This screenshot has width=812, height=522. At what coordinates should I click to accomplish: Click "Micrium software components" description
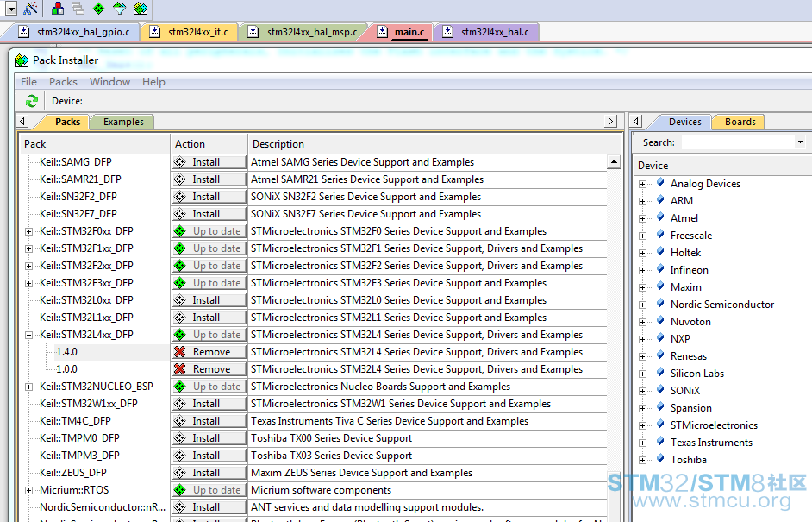tap(321, 490)
